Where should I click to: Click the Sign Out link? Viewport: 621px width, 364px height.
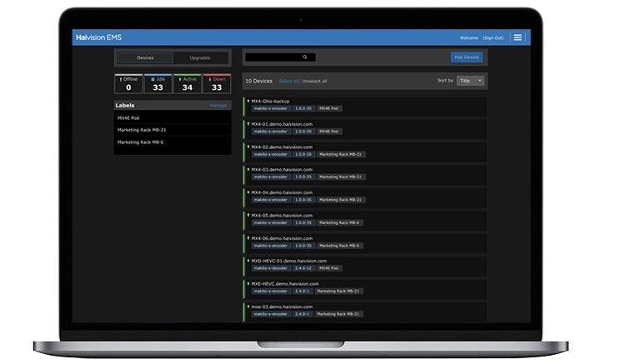pyautogui.click(x=493, y=38)
